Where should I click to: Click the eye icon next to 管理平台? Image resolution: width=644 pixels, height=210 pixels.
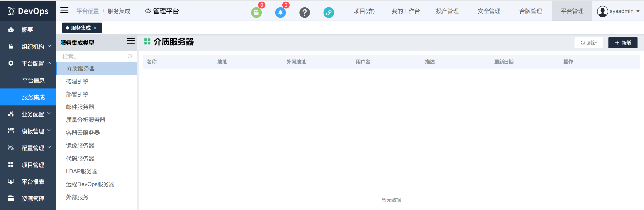click(148, 11)
